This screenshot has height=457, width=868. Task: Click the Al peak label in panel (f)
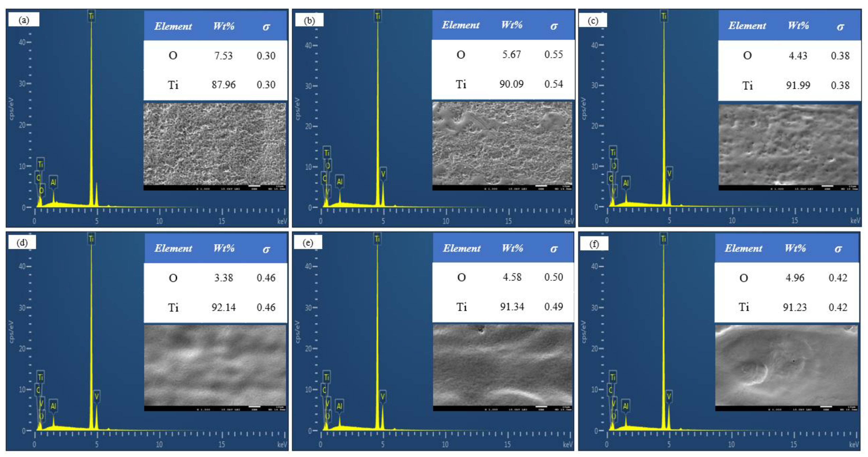[625, 406]
